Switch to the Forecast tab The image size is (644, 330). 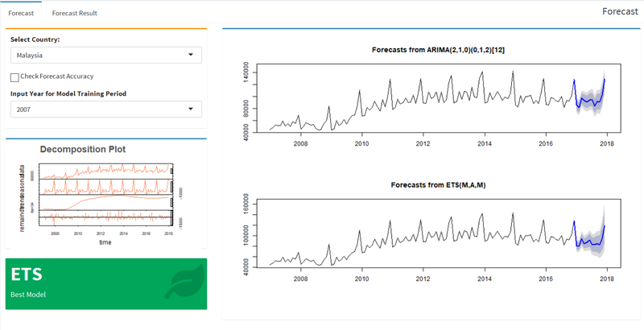point(21,13)
